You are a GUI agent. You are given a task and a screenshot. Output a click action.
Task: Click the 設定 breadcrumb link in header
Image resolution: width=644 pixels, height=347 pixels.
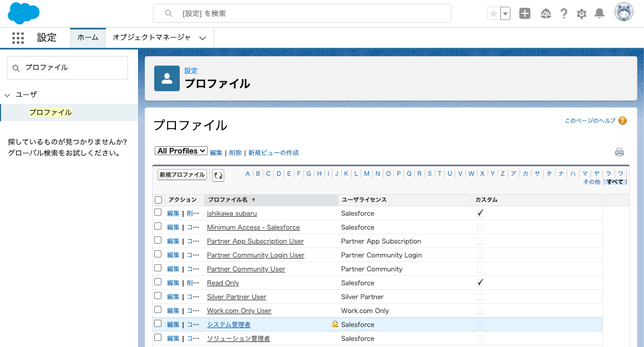pos(190,71)
